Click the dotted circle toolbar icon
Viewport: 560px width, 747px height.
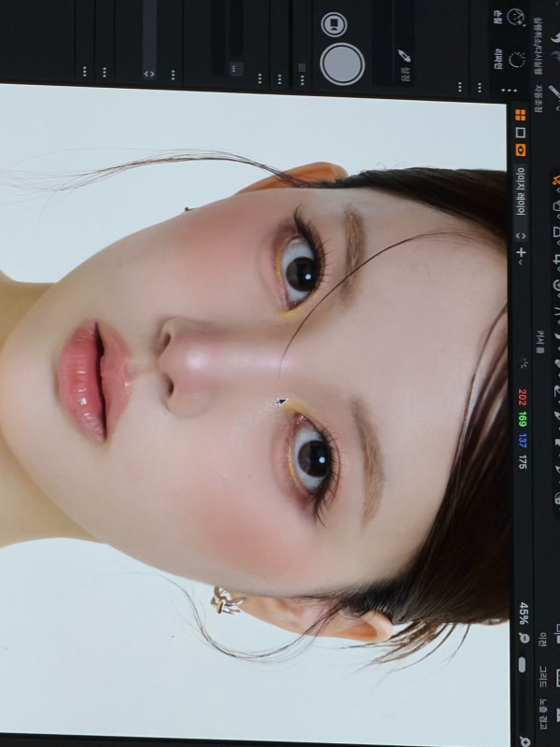click(x=516, y=61)
